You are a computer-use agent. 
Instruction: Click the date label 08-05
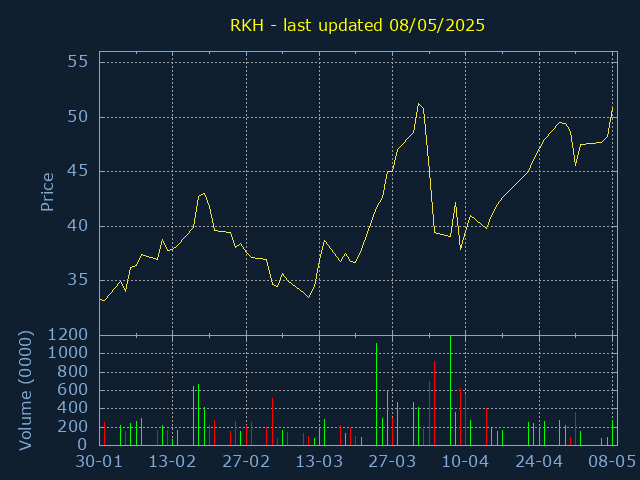[x=612, y=462]
